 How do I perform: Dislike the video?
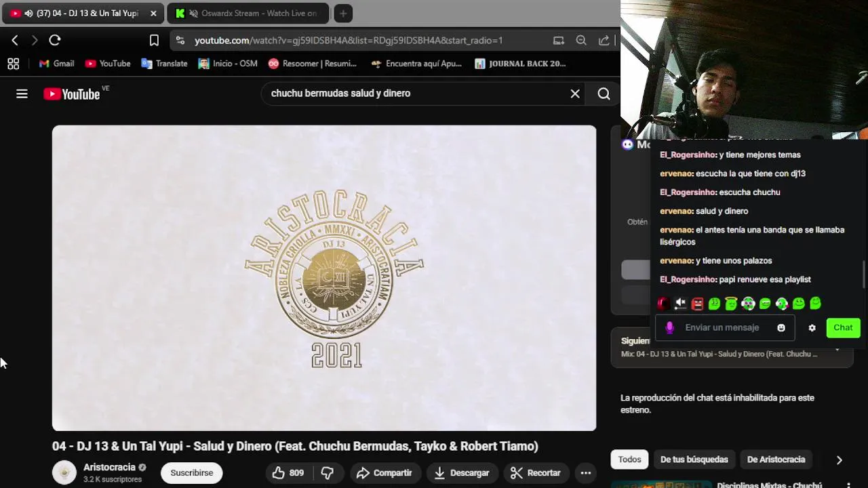click(328, 472)
